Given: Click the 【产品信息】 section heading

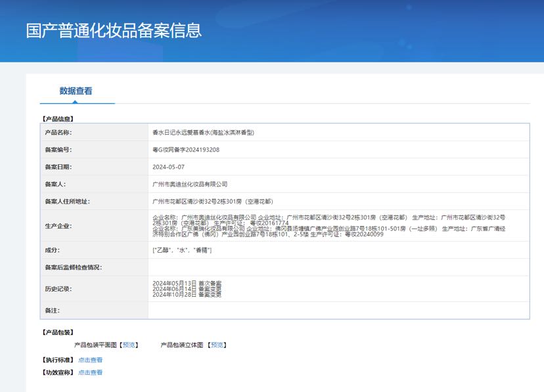Looking at the screenshot, I should pyautogui.click(x=58, y=119).
